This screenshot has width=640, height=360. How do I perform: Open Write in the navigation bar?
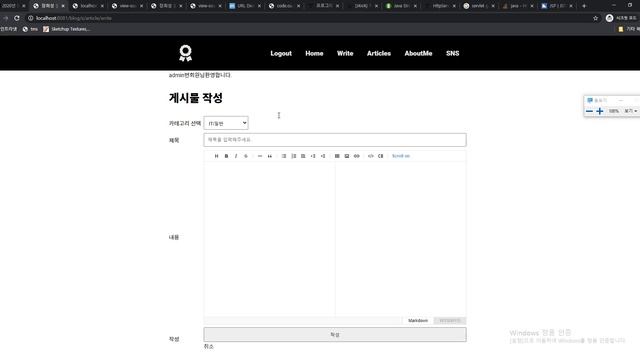click(345, 53)
